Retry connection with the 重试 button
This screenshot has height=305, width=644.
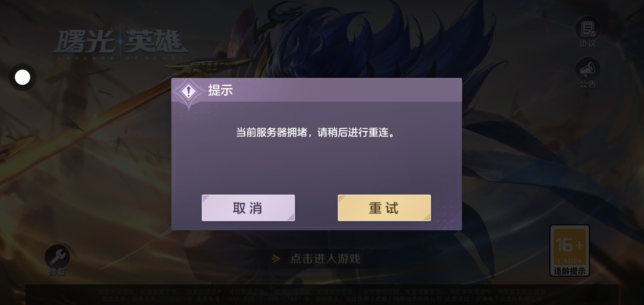coord(384,208)
